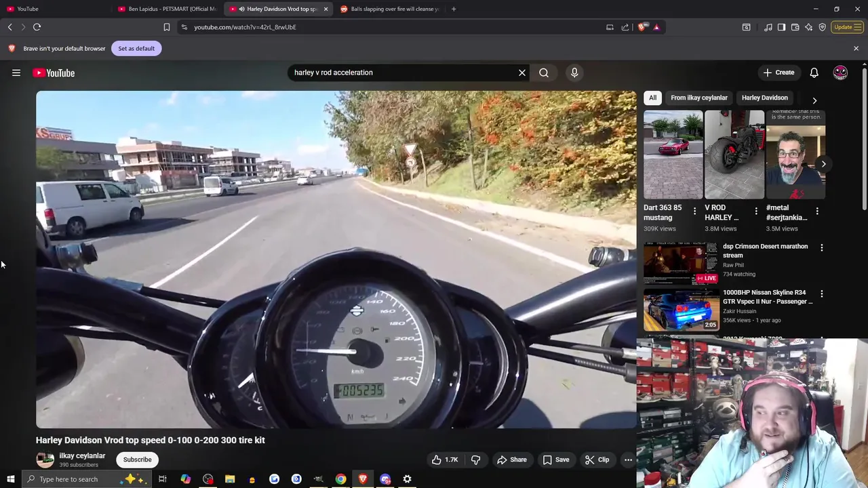Select the All filter chip

tap(652, 98)
